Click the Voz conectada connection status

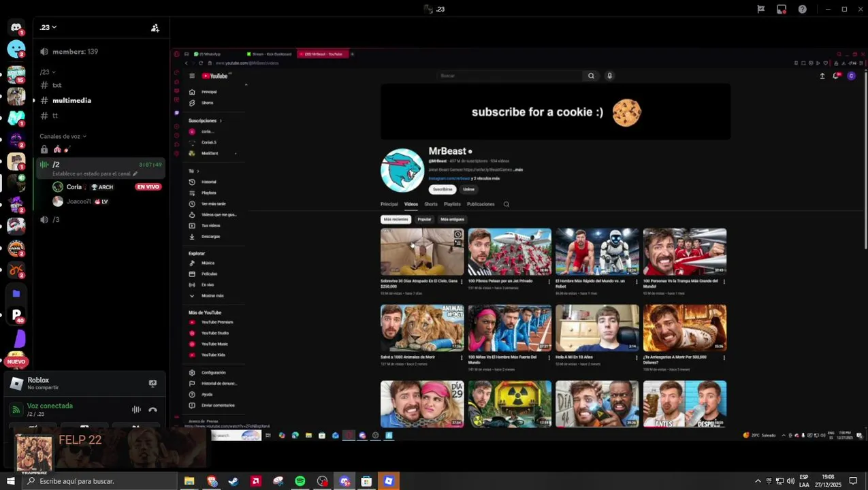(50, 406)
